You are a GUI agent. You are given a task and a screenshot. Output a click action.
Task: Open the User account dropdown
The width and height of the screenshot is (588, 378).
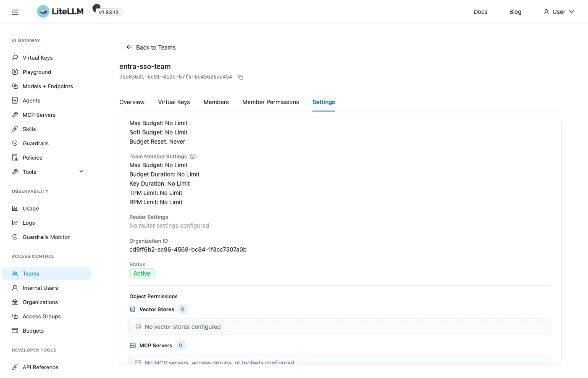tap(559, 12)
